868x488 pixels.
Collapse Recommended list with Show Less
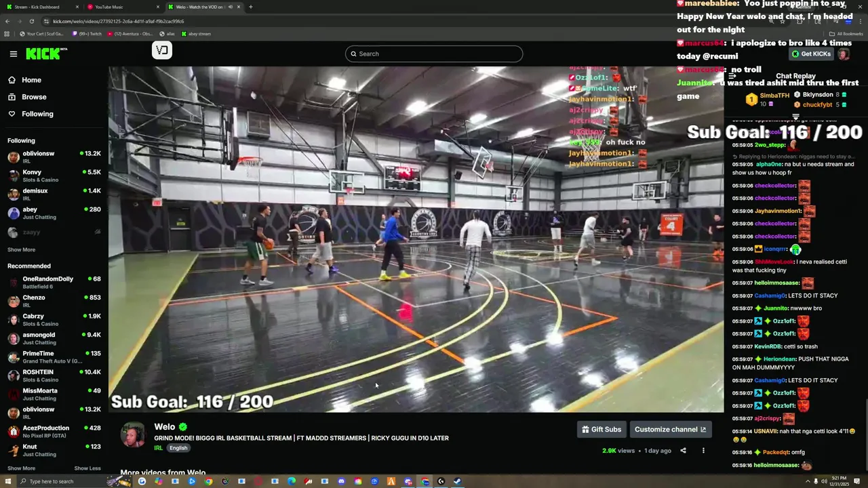click(87, 468)
